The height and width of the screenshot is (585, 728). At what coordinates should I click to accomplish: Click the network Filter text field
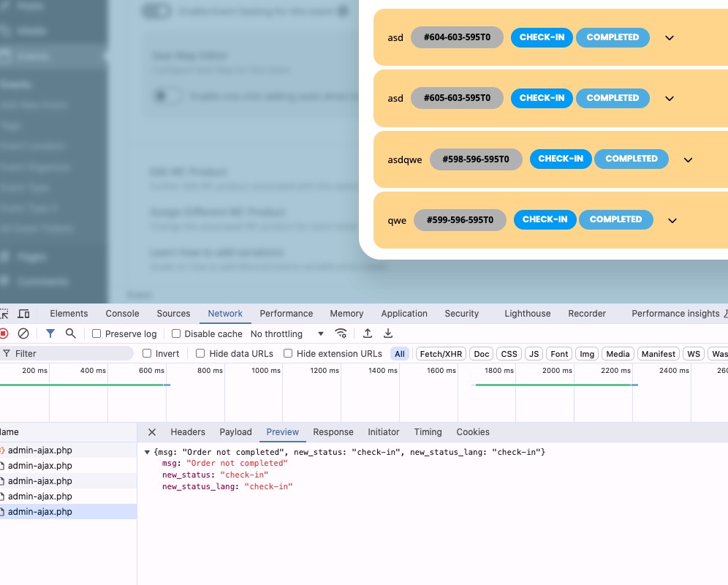pyautogui.click(x=67, y=354)
